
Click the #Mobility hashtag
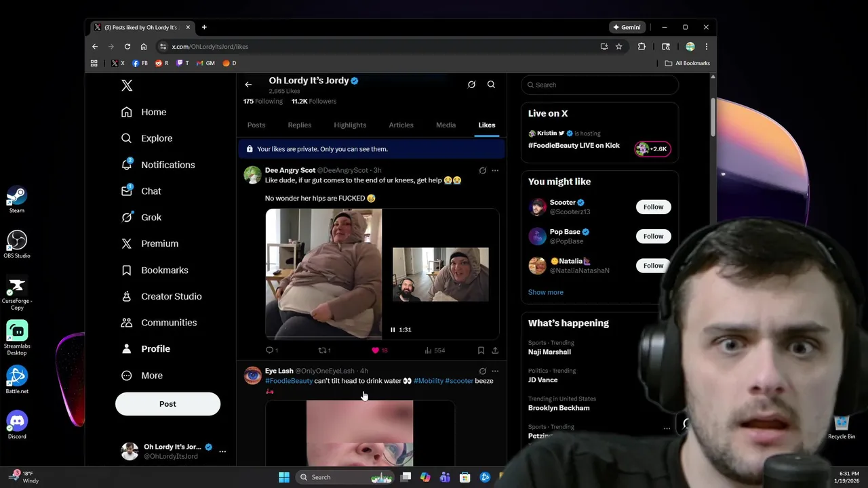tap(429, 381)
